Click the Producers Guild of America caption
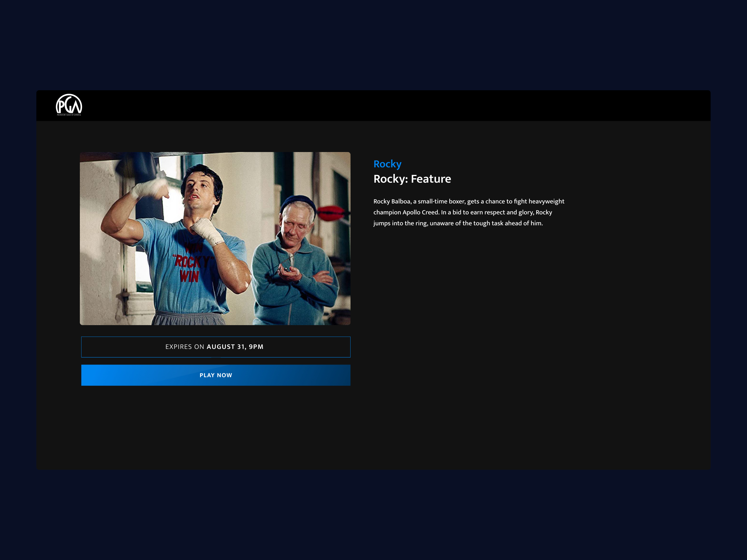This screenshot has height=560, width=747. point(69,115)
